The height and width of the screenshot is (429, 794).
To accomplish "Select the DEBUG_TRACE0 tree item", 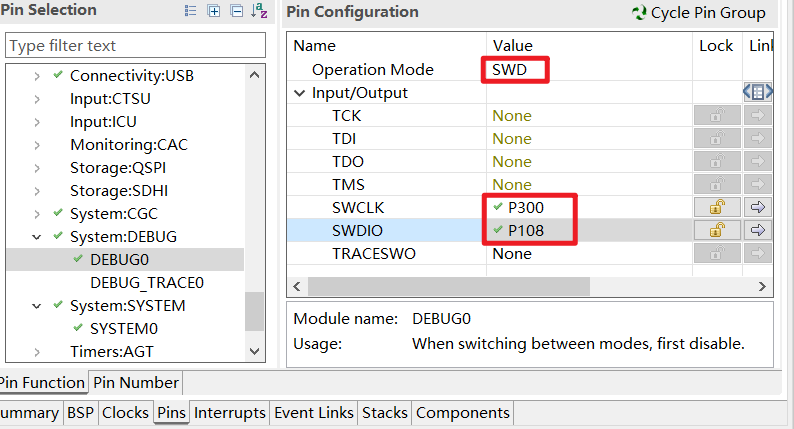I will 147,283.
